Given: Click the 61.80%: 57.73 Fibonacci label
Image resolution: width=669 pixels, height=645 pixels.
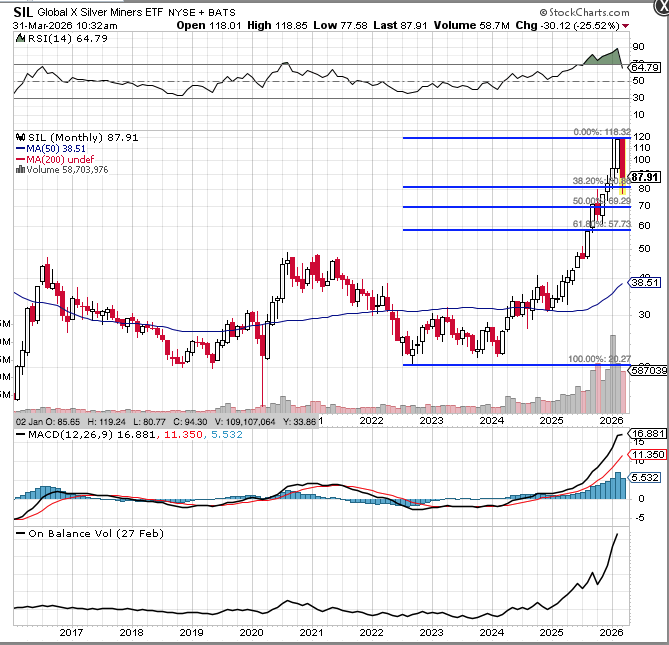Looking at the screenshot, I should [x=602, y=224].
